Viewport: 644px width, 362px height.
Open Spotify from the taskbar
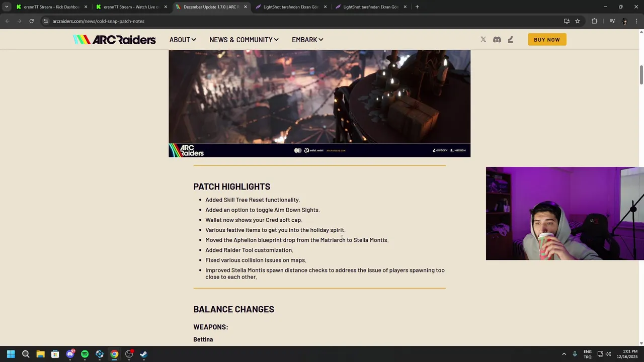coord(85,354)
